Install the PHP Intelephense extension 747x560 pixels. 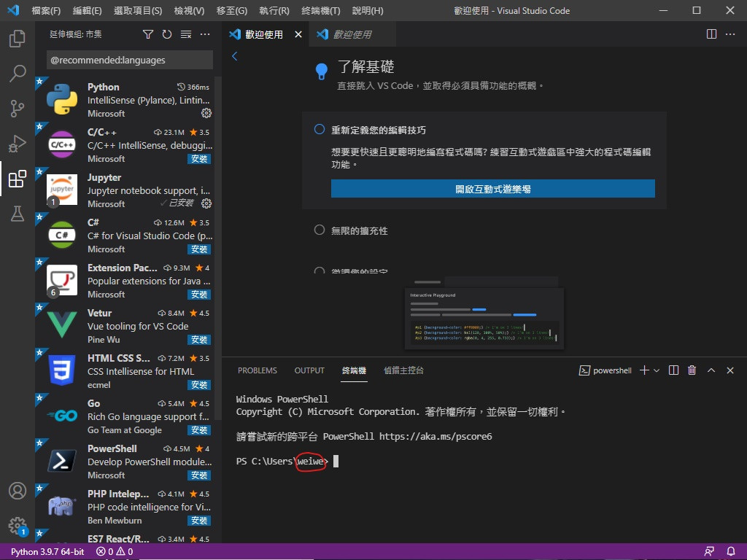click(199, 521)
